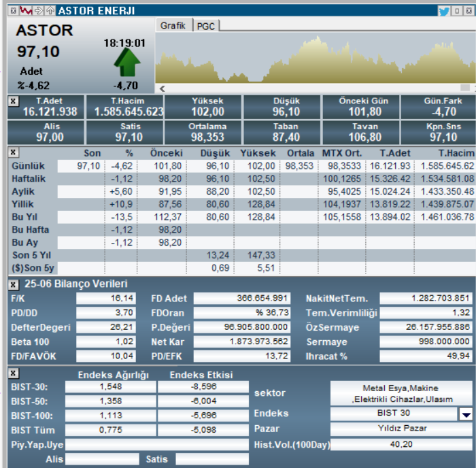Click the Taban box showing 87,40
The width and height of the screenshot is (476, 468).
click(x=282, y=133)
